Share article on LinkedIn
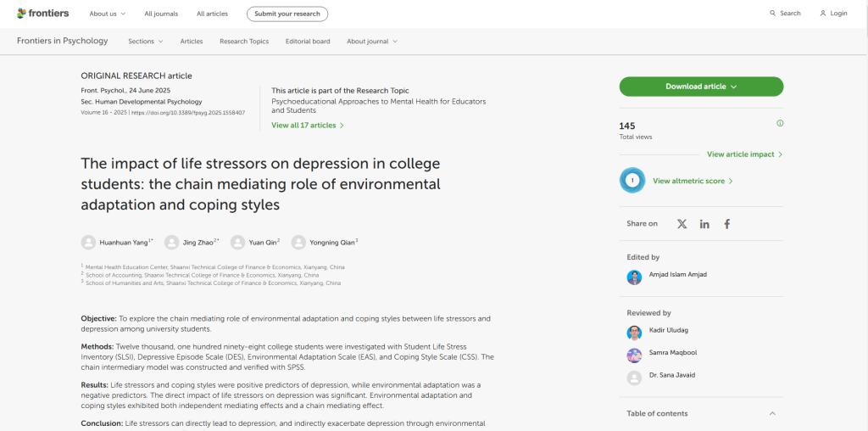Image resolution: width=868 pixels, height=431 pixels. click(704, 224)
